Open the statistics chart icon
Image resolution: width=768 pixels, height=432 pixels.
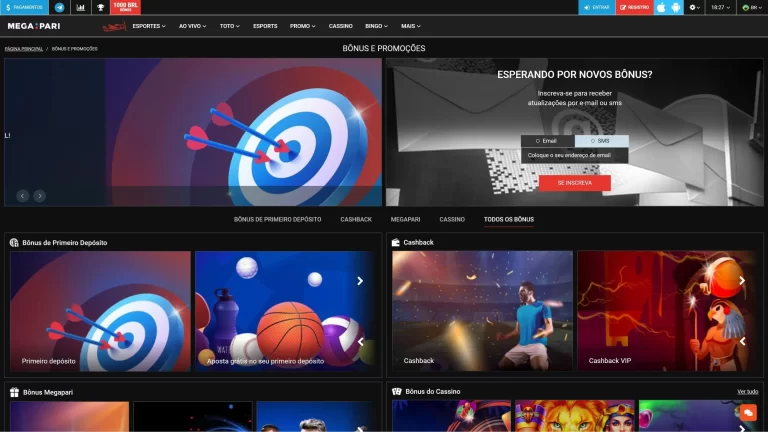coord(80,7)
